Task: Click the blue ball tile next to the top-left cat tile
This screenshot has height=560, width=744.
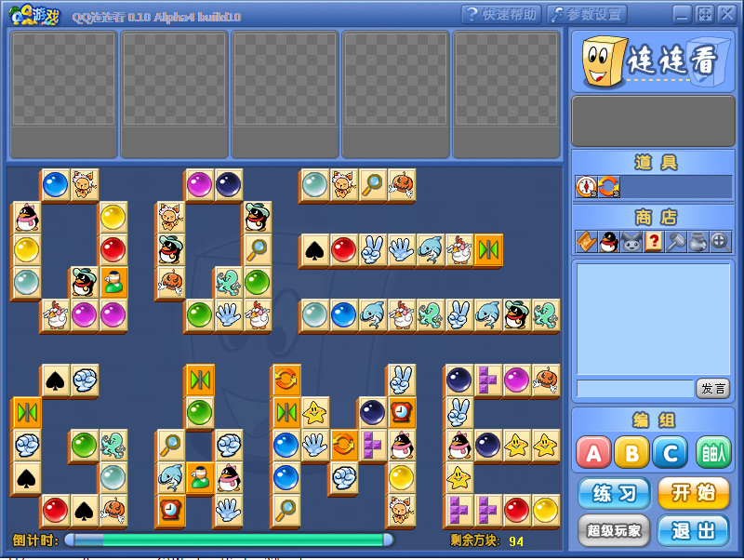Action: pyautogui.click(x=56, y=185)
